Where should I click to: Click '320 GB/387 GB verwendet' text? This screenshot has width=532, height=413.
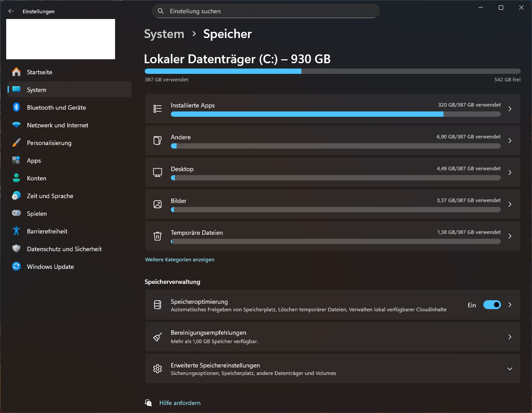tap(470, 105)
